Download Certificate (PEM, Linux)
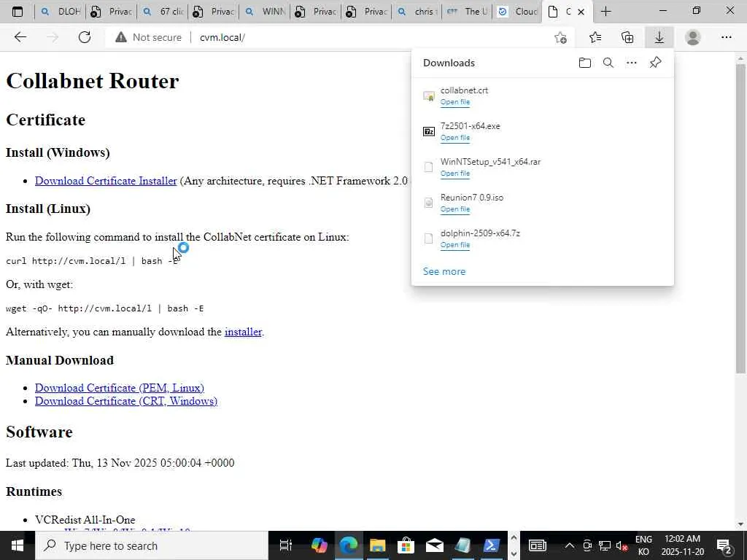This screenshot has height=560, width=747. (x=120, y=388)
